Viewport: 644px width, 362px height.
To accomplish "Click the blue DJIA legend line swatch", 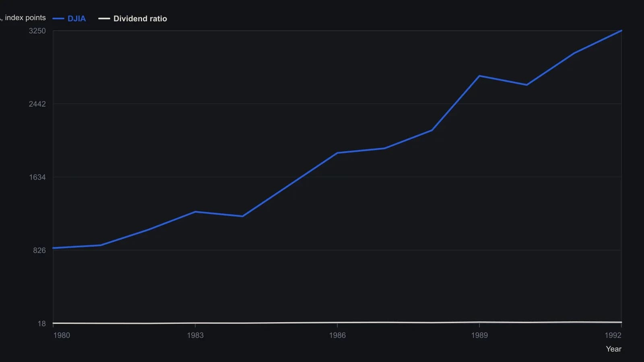I will [x=58, y=19].
